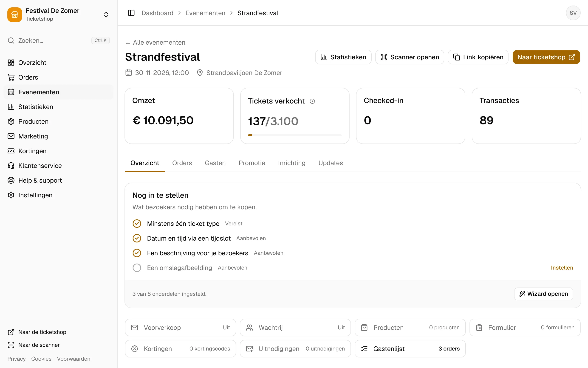The image size is (588, 368).
Task: Switch to the Promotie tab
Action: [252, 163]
